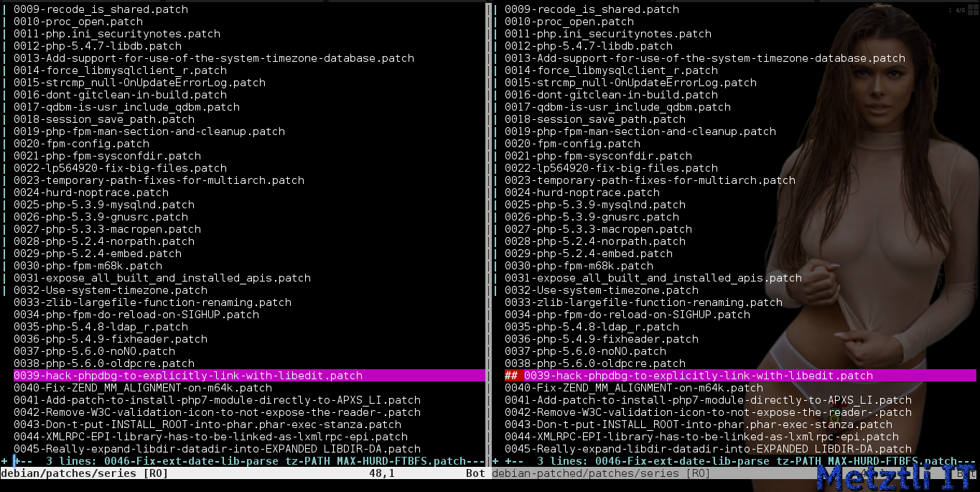Click 0045-Really-expand-libdir-datadir line in left pane

217,449
